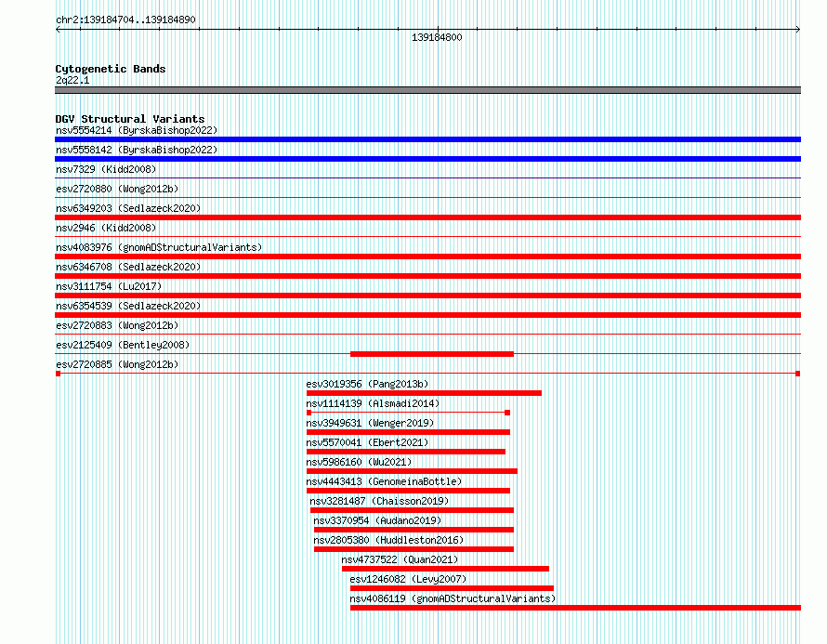Select the esv2125409 (Bentley2008) label
827x644 pixels.
click(123, 345)
